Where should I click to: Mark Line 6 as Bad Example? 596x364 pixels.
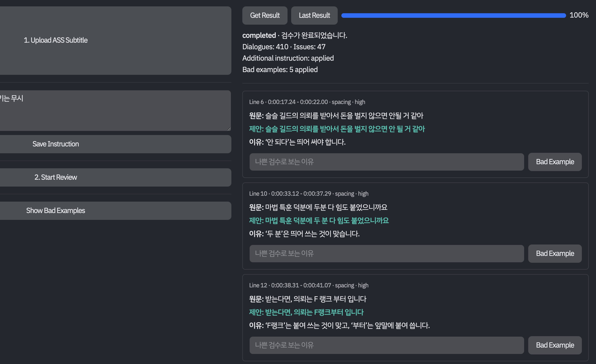click(x=555, y=162)
